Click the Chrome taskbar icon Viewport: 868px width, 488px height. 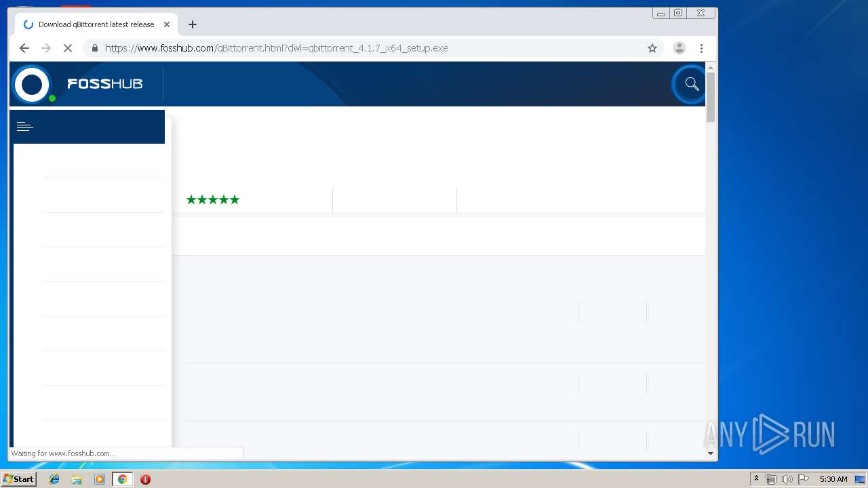coord(122,479)
